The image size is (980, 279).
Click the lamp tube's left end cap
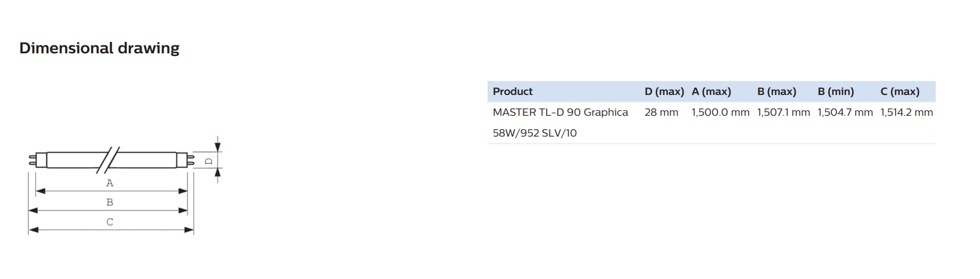coord(37,160)
